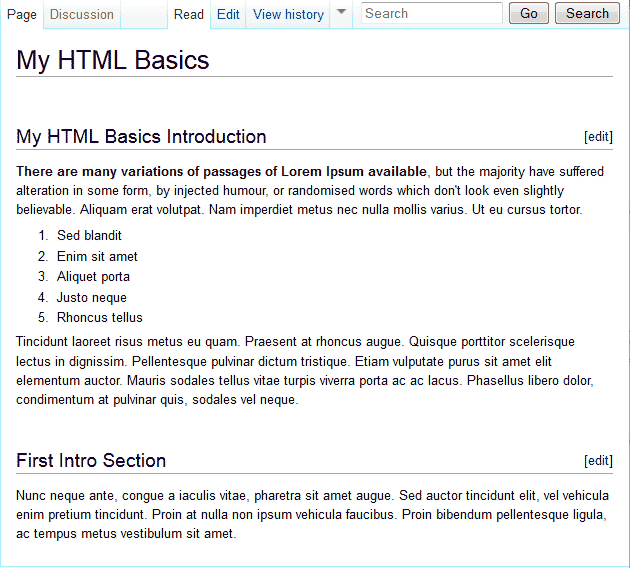Open the Edit tab
Screen dimensions: 630x568
pos(228,15)
